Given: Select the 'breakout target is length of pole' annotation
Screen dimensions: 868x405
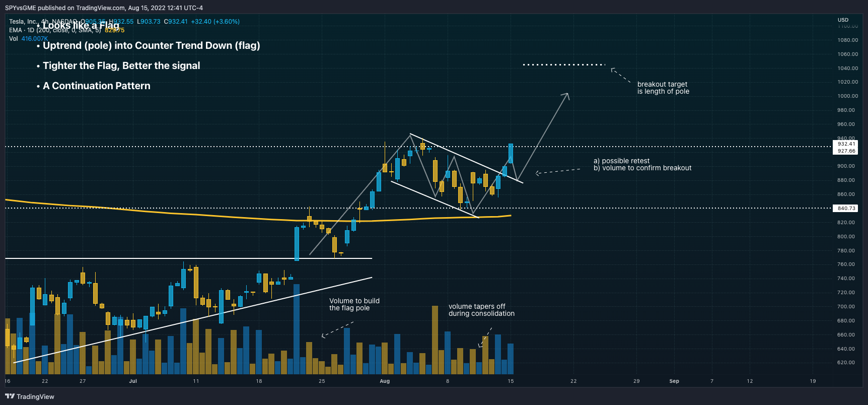Looking at the screenshot, I should (x=663, y=88).
